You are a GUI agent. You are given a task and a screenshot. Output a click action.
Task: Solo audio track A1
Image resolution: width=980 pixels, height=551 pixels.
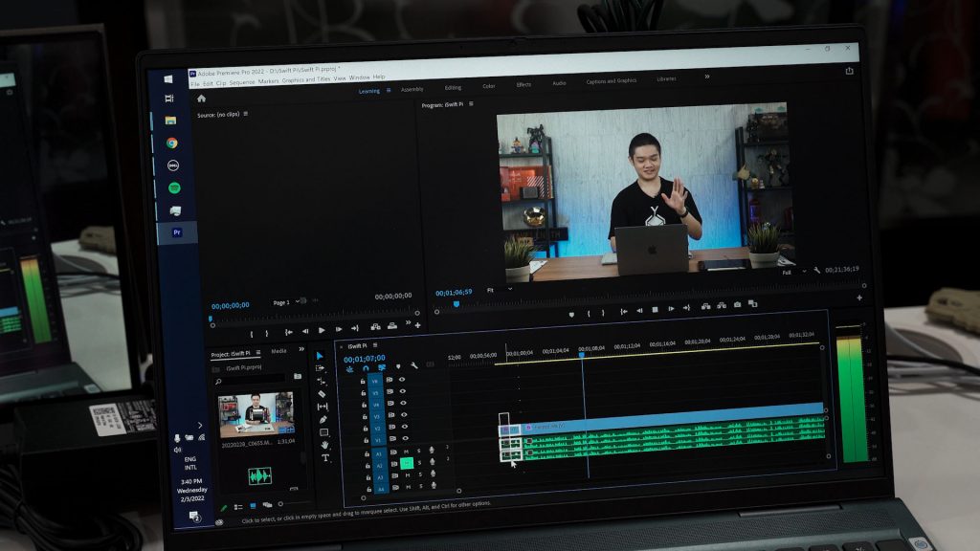[419, 451]
